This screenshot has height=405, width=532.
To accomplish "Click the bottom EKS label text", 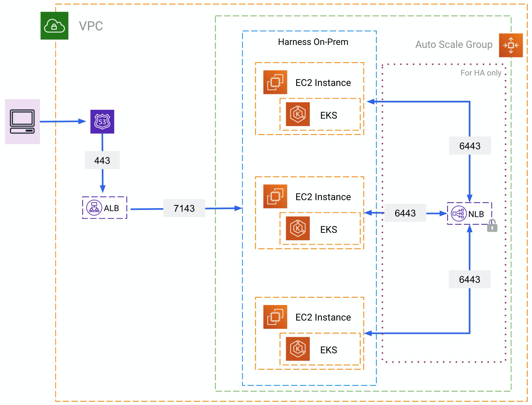I will point(329,350).
